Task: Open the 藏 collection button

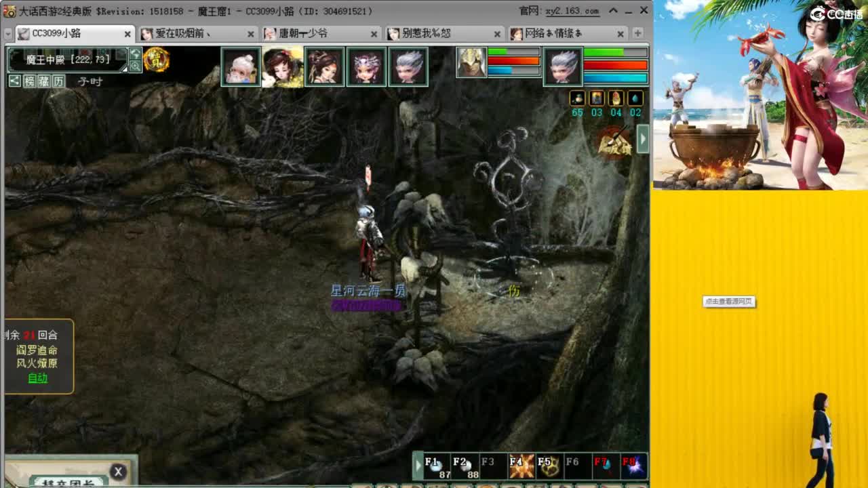Action: coord(44,81)
